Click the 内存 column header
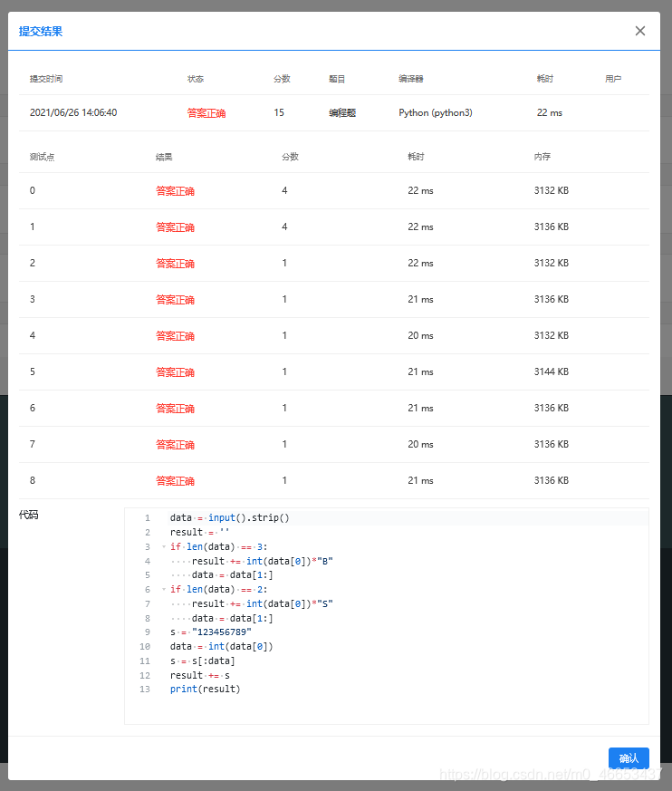 click(x=542, y=157)
